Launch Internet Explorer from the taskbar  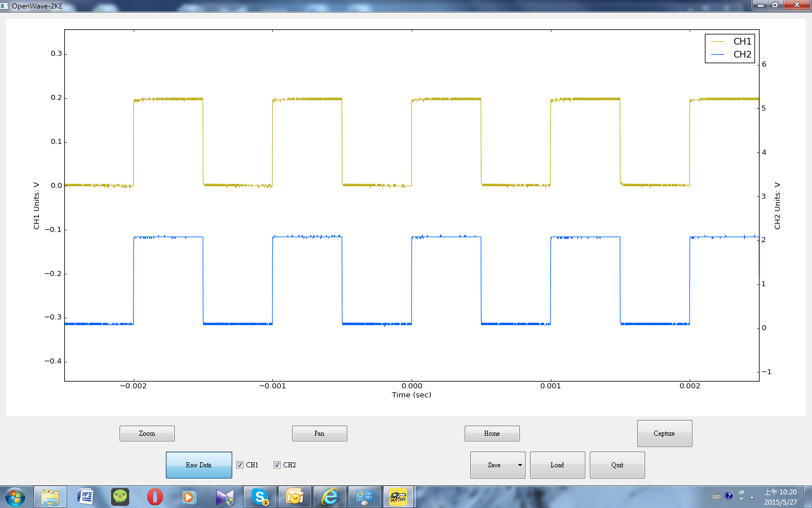pos(329,497)
